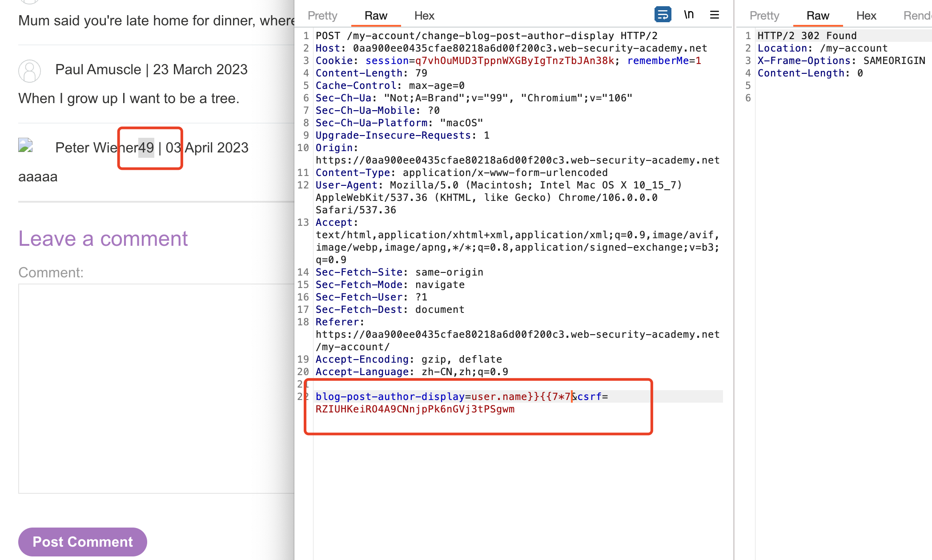Open the response Hex tab

tap(866, 16)
